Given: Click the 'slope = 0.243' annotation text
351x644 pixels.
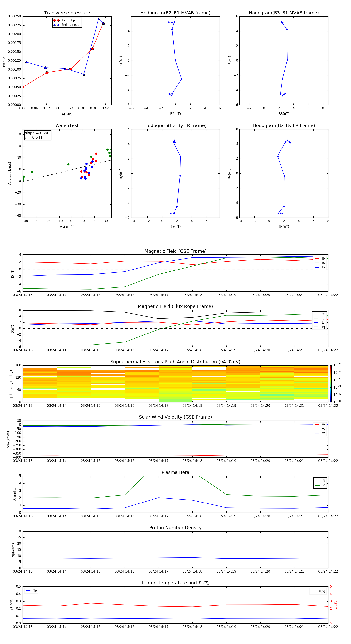Looking at the screenshot, I should 38,133.
